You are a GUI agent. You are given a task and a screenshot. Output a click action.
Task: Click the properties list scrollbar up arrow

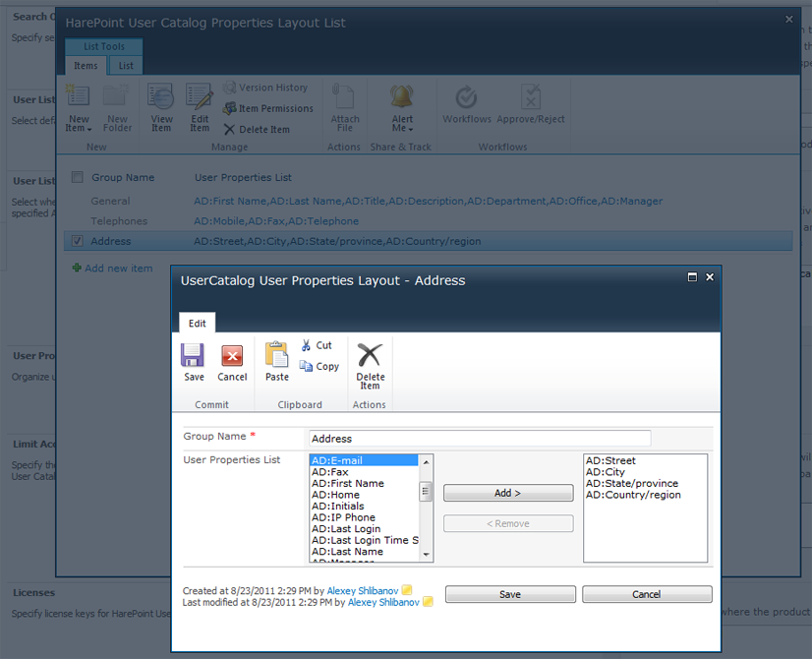pos(426,461)
